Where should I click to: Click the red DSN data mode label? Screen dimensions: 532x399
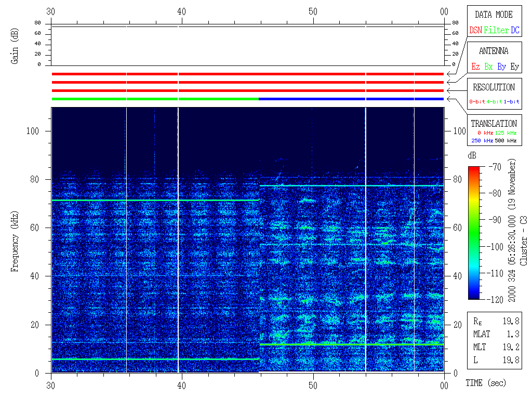[475, 30]
